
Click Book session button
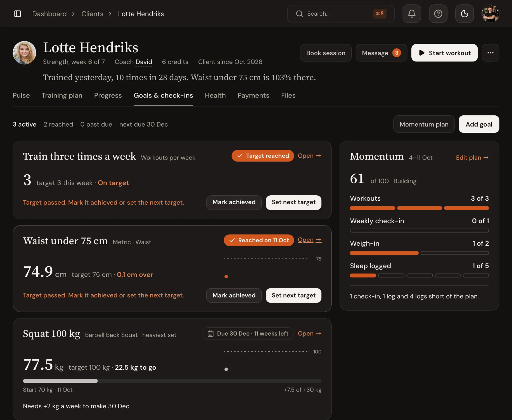[326, 53]
